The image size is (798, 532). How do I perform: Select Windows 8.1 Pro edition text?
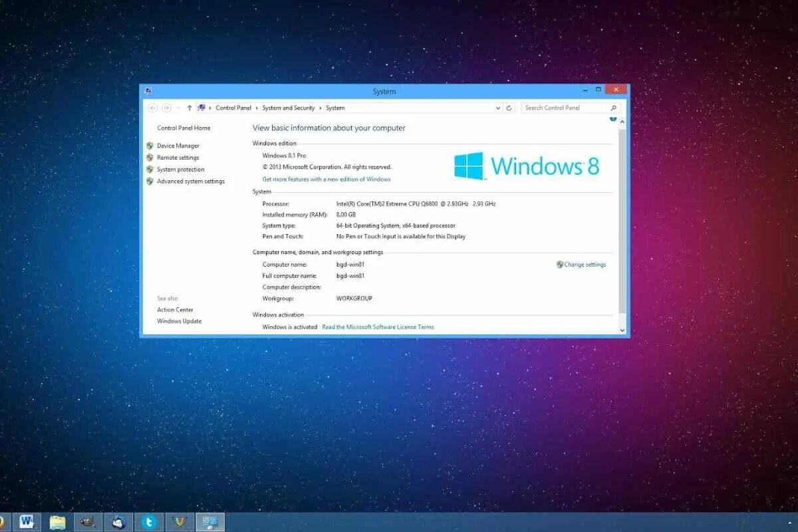(x=284, y=156)
